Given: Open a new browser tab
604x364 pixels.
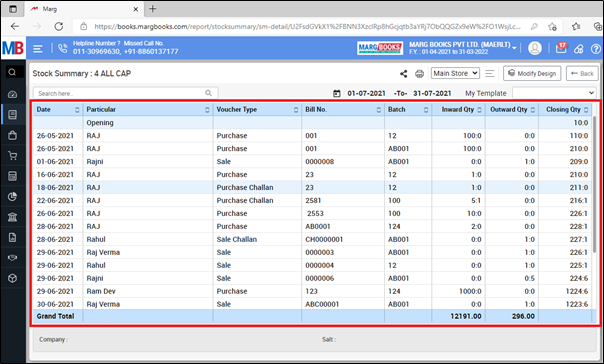Looking at the screenshot, I should (x=153, y=8).
